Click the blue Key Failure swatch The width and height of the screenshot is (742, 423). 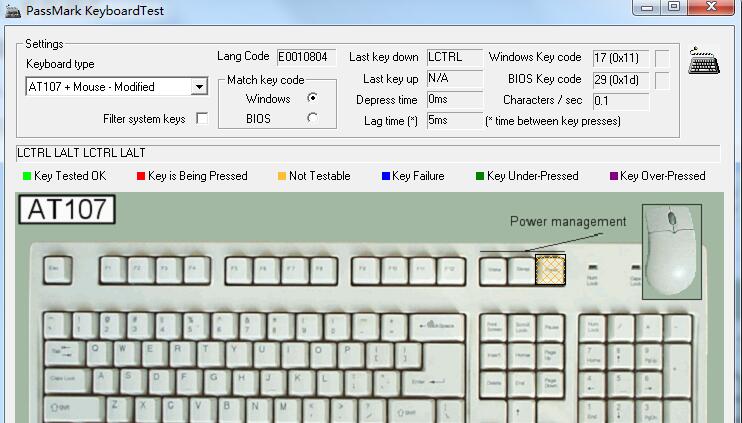tap(386, 176)
